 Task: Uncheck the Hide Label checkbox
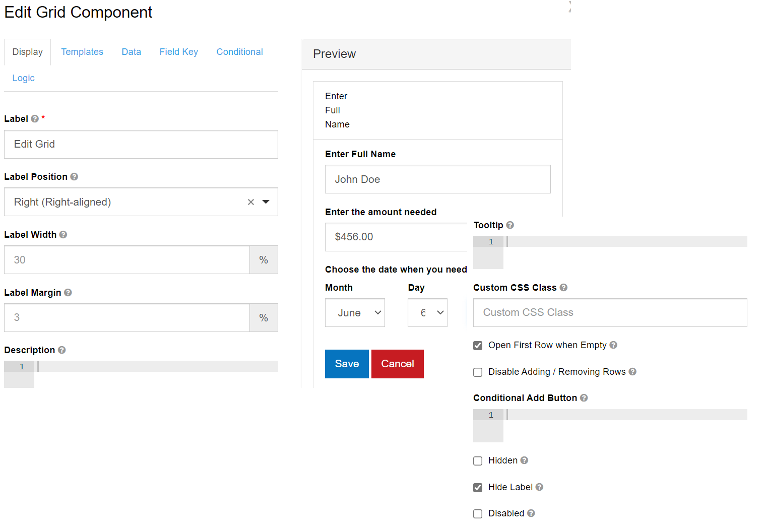(478, 488)
